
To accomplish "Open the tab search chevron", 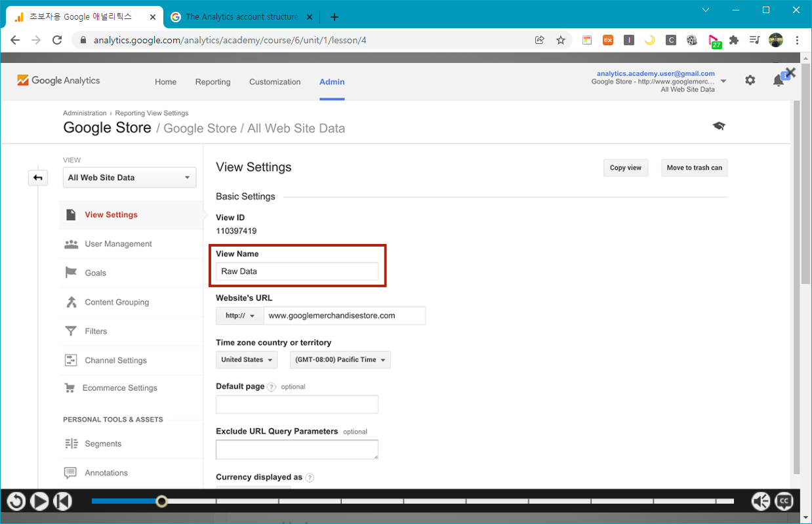I will click(x=706, y=10).
